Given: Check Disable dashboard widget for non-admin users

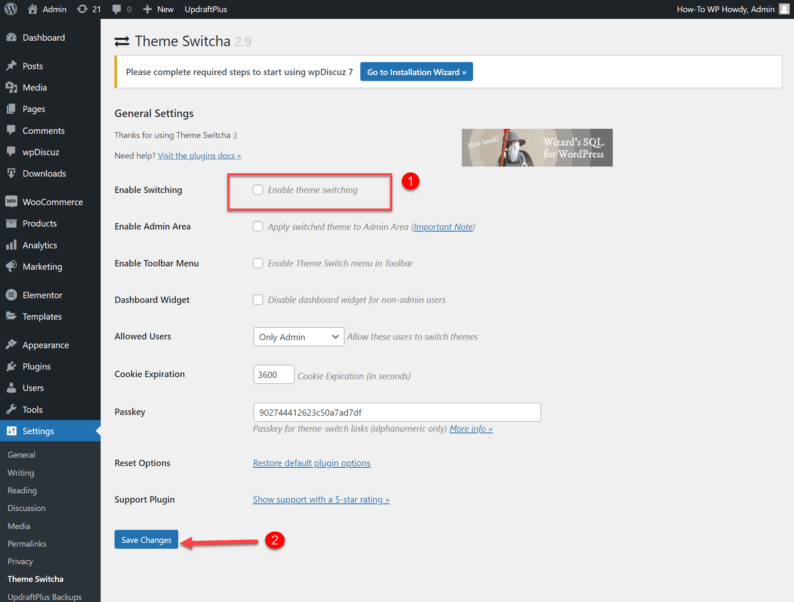Looking at the screenshot, I should (258, 300).
